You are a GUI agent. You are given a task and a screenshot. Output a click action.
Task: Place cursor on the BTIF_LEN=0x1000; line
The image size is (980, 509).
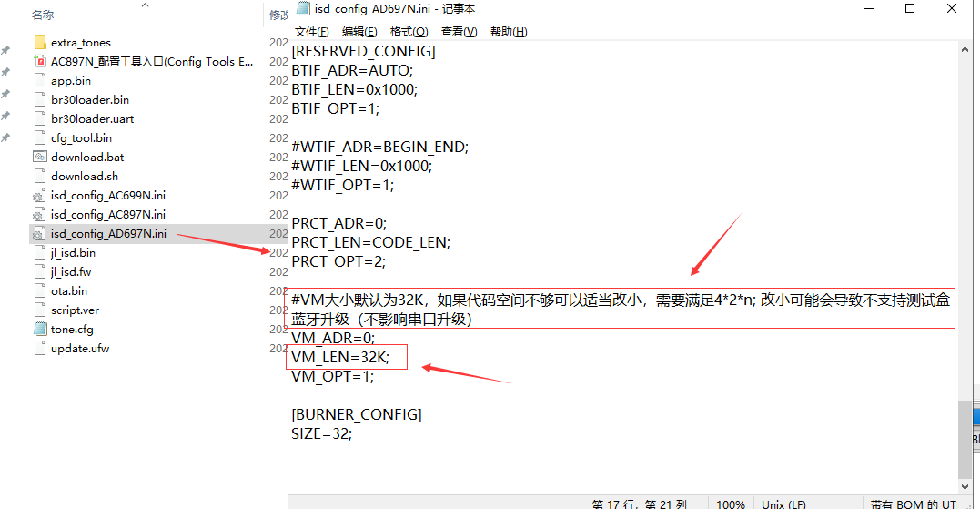(x=354, y=89)
